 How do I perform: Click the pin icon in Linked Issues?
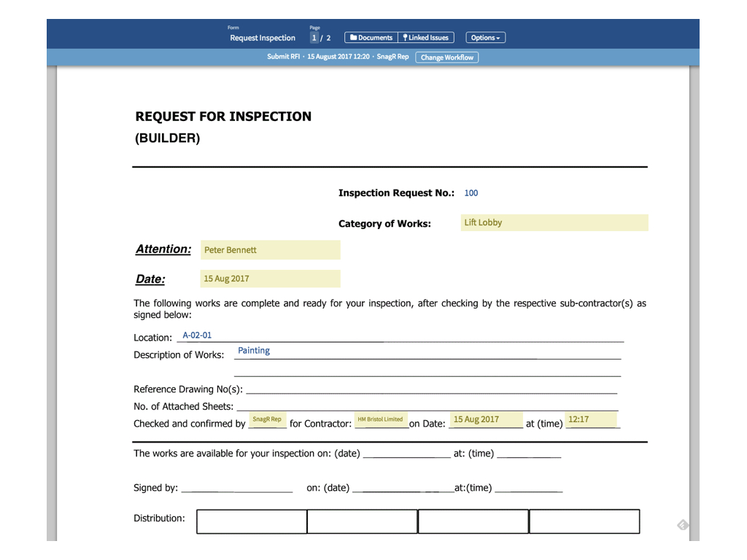(x=405, y=38)
